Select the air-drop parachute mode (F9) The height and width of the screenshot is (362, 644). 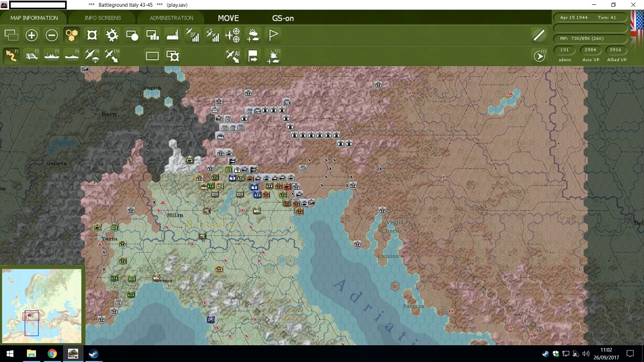92,56
